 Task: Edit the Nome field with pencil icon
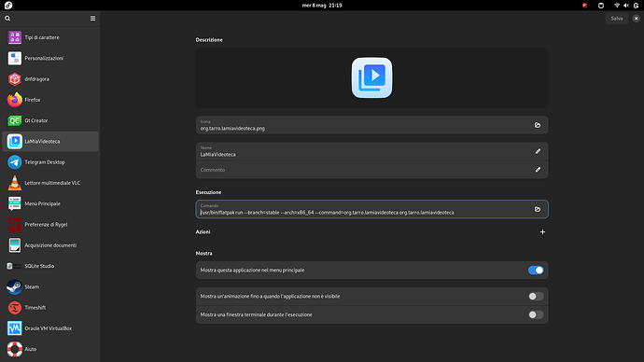pos(538,151)
